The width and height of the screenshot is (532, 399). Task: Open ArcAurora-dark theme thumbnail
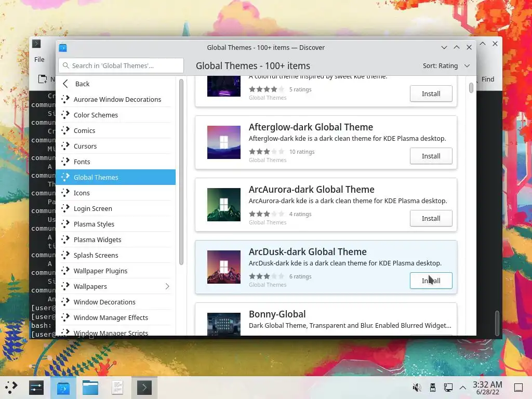(224, 205)
